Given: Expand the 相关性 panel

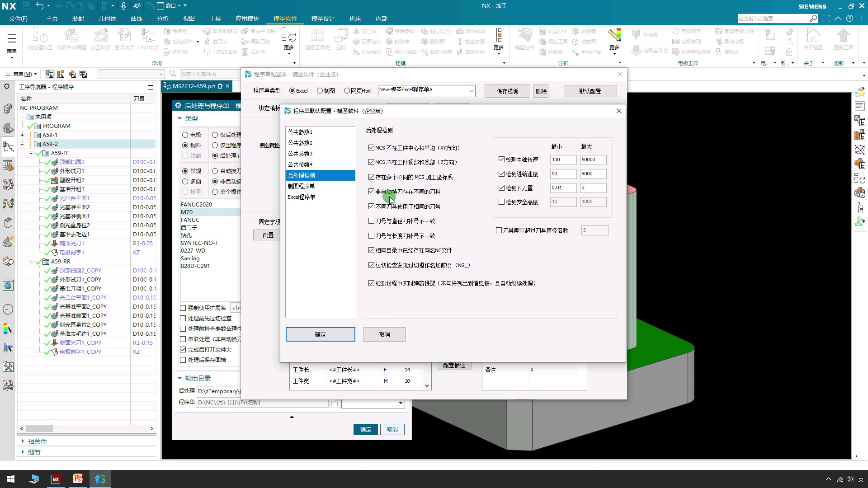Looking at the screenshot, I should [x=23, y=441].
